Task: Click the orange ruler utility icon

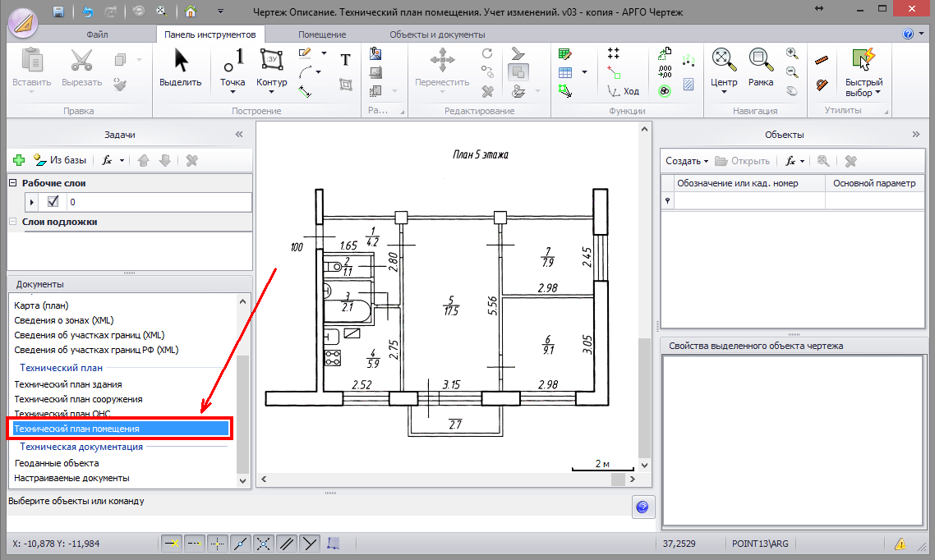Action: tap(822, 60)
